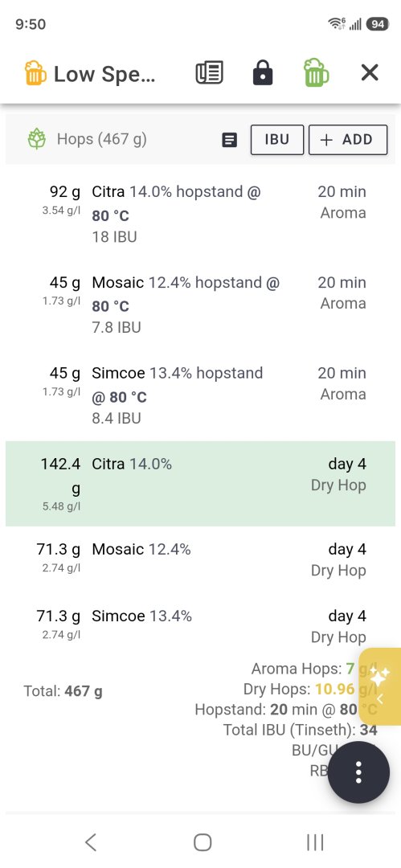401x868 pixels.
Task: Select the 92 g Citra hopstand entry
Action: (x=201, y=215)
